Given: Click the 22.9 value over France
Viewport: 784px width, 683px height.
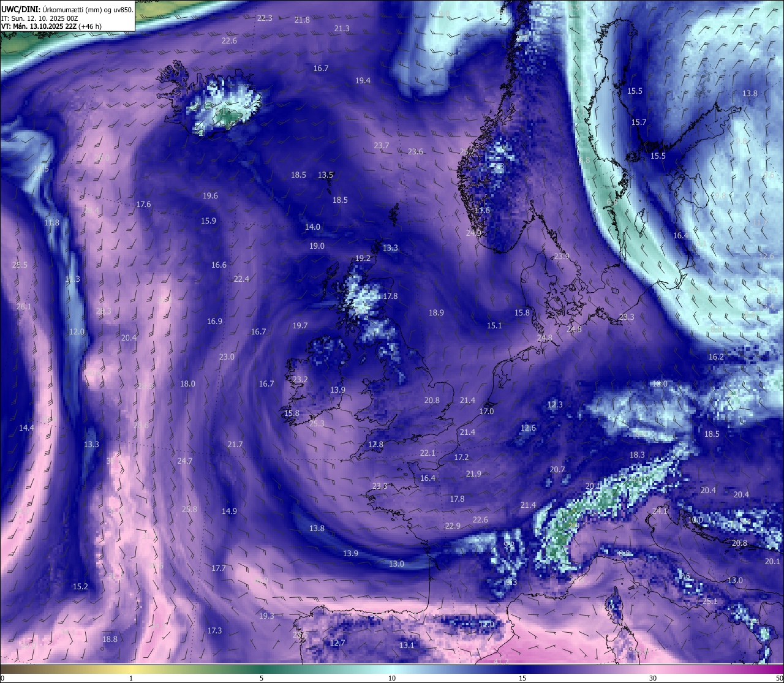Looking at the screenshot, I should [x=453, y=526].
